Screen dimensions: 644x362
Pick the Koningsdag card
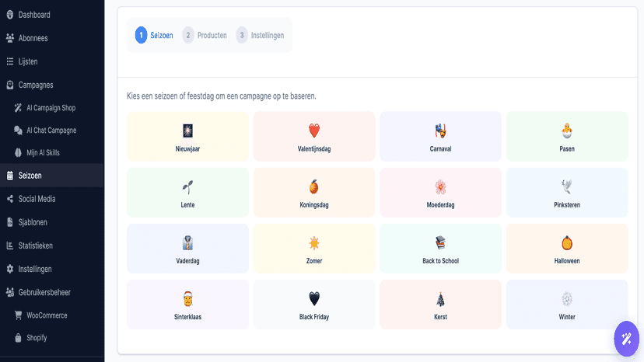pyautogui.click(x=314, y=192)
